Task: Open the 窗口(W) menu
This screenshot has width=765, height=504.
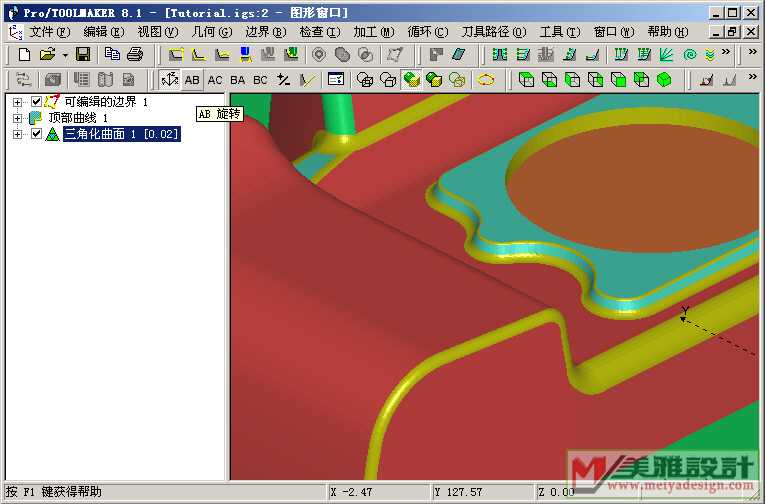Action: (x=614, y=32)
